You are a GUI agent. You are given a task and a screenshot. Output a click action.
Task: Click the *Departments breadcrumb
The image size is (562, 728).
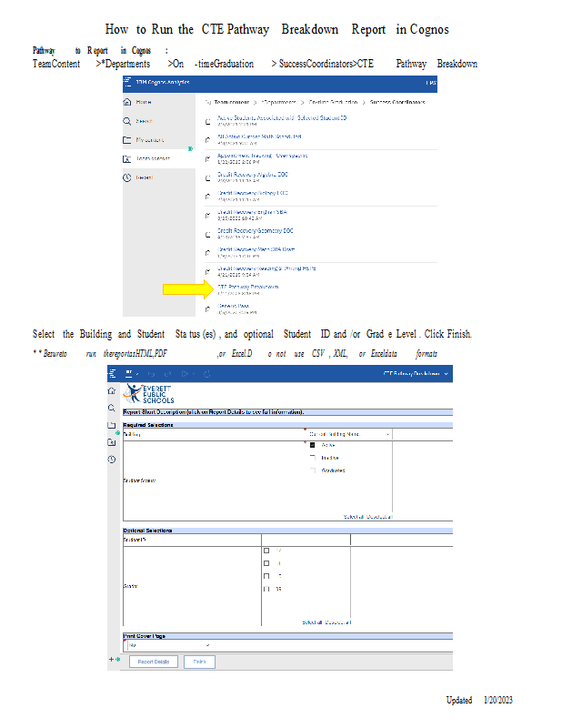(x=278, y=102)
